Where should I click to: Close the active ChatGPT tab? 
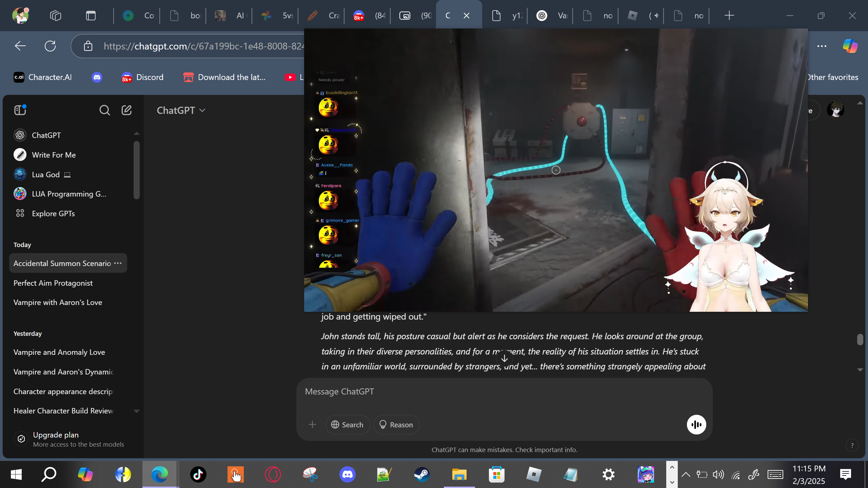[467, 16]
